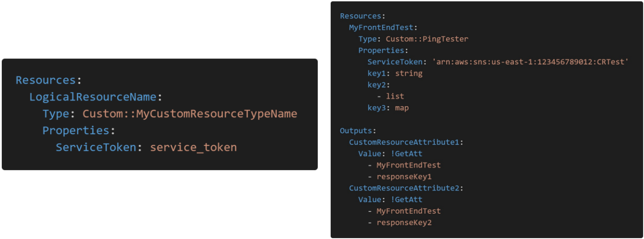This screenshot has height=239, width=644.
Task: Click Properties key in left code block
Action: (x=76, y=131)
